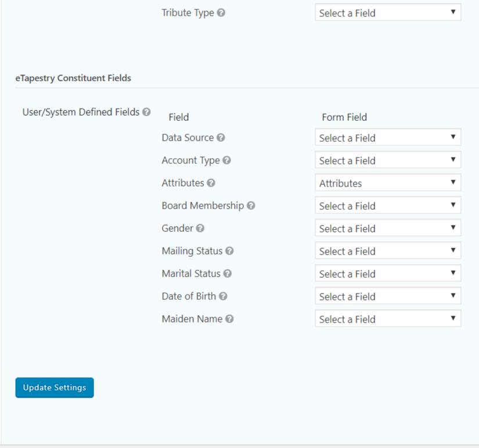Open the Maiden Name form field dropdown
This screenshot has width=479, height=448.
[x=388, y=318]
